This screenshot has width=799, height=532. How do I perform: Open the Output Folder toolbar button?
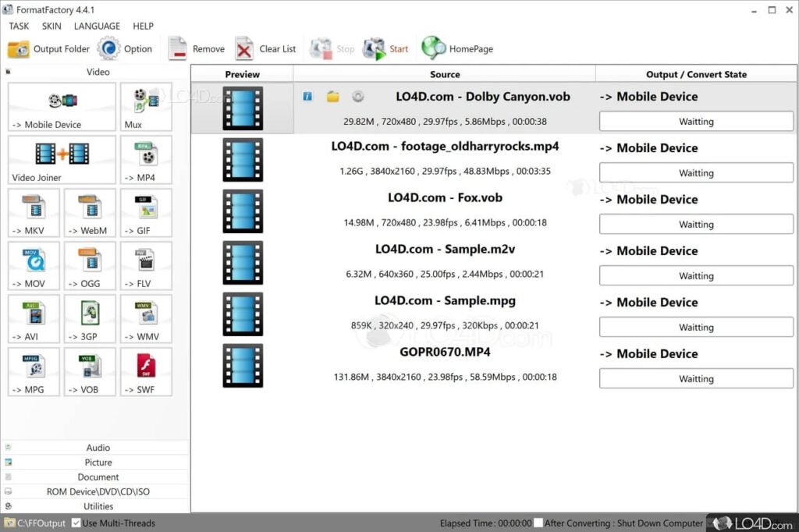click(48, 49)
